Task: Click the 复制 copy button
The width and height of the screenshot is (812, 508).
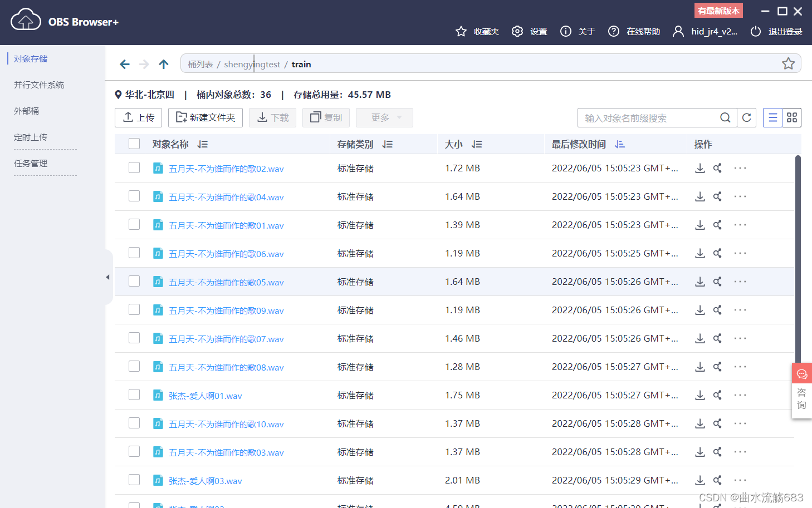Action: click(326, 117)
